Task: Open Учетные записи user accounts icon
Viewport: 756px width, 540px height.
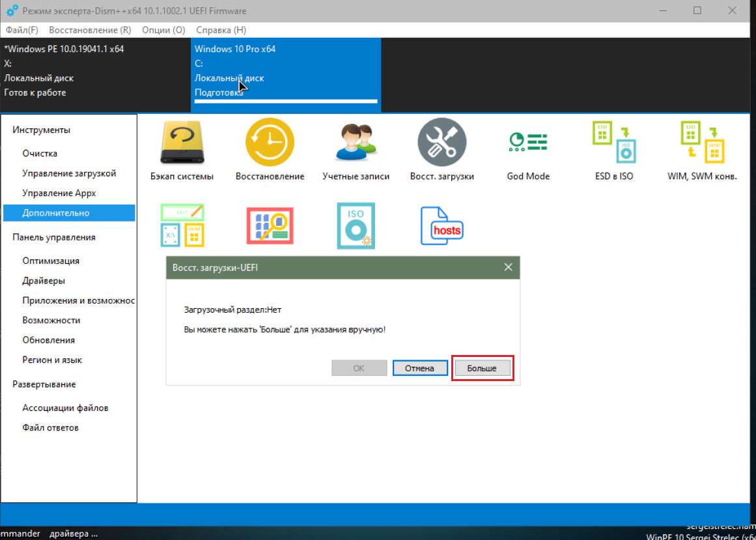Action: (x=356, y=143)
